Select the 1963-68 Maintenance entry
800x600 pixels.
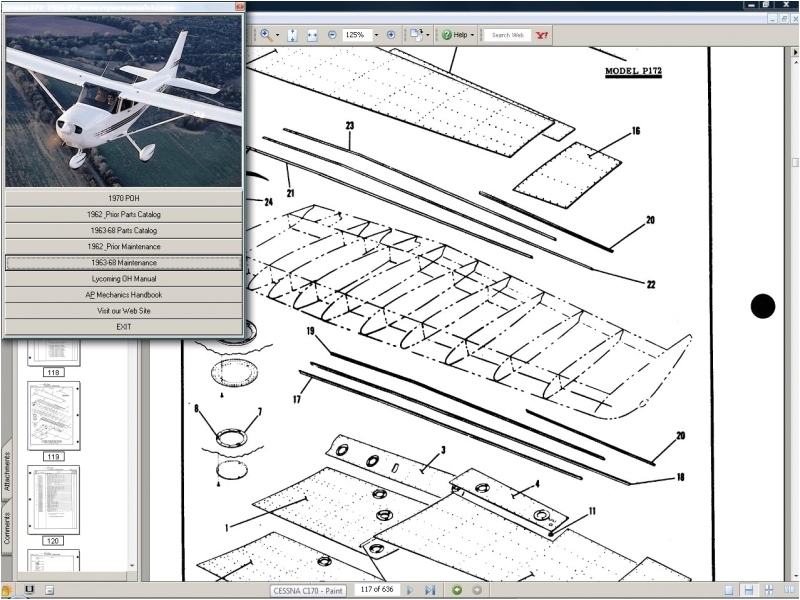123,262
